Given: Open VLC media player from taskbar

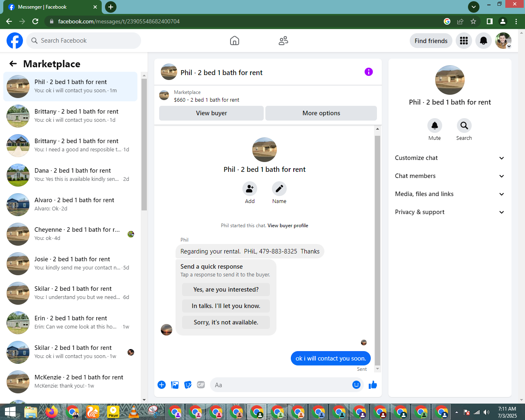Looking at the screenshot, I should (x=134, y=412).
